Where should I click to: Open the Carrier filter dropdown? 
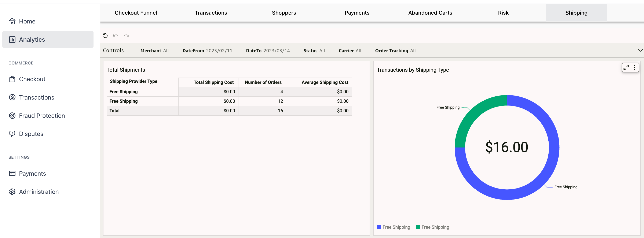350,51
